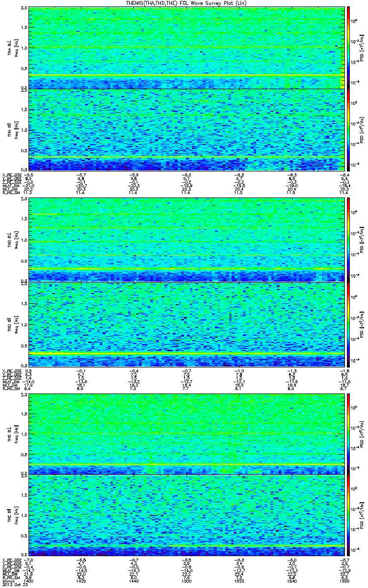This screenshot has width=368, height=588.
Task: Click the -5.5 X_RE_GSE value under THA panels
Action: pos(29,174)
